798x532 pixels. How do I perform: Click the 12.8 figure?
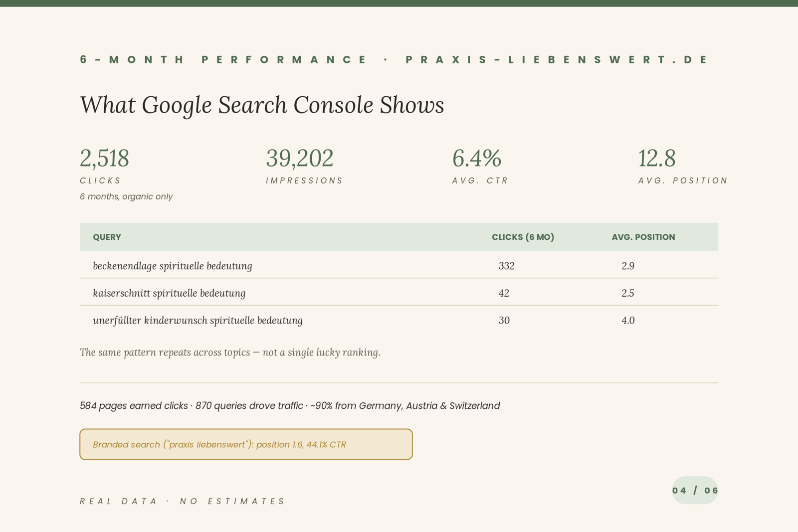coord(657,158)
